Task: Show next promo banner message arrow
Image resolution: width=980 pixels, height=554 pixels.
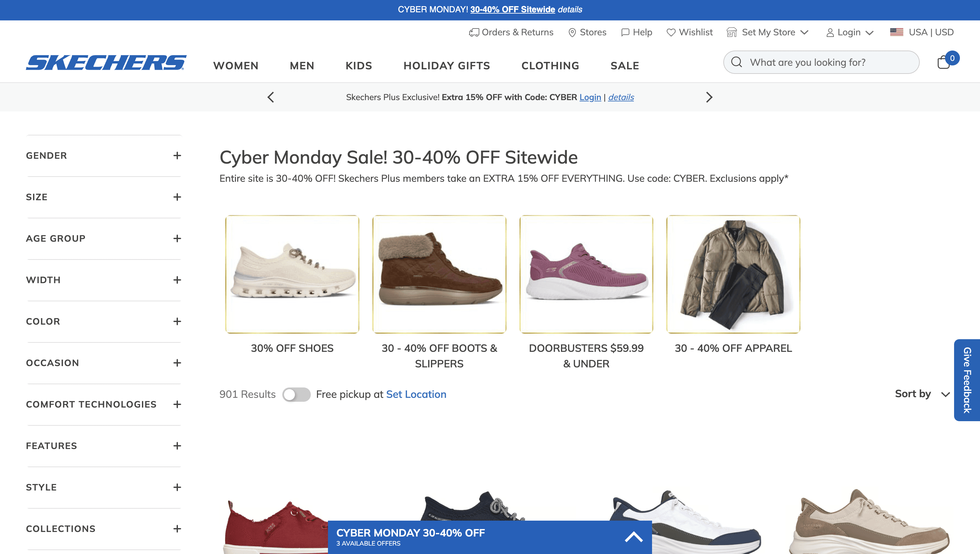Action: (709, 98)
